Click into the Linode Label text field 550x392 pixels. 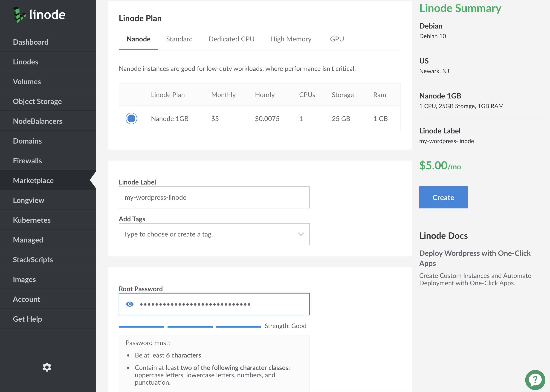[x=214, y=197]
